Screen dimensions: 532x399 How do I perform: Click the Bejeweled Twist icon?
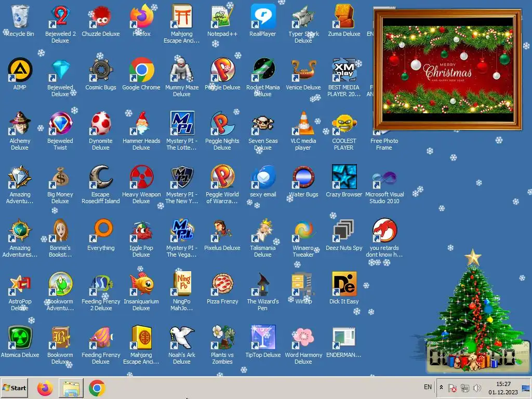tap(60, 123)
